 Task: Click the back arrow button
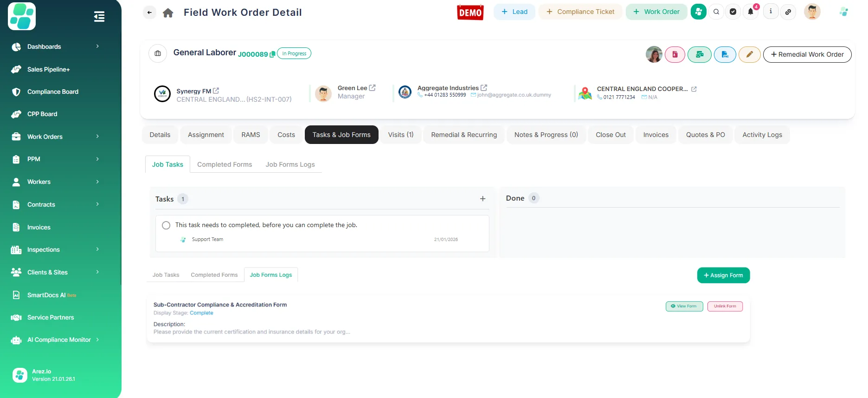click(149, 13)
